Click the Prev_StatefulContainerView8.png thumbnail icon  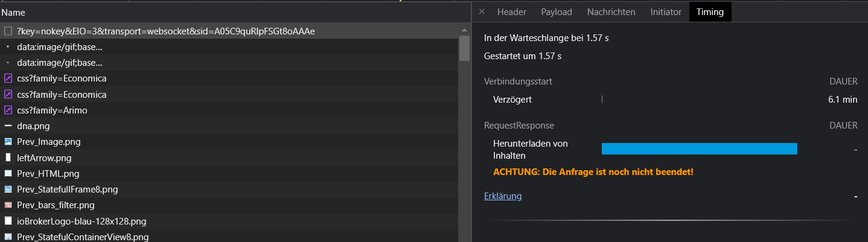coord(8,237)
